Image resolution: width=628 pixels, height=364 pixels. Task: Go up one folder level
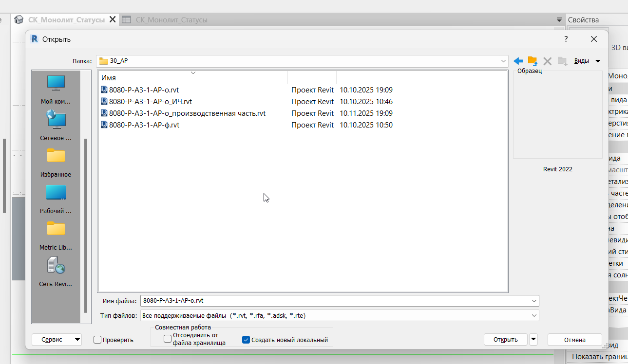[533, 61]
